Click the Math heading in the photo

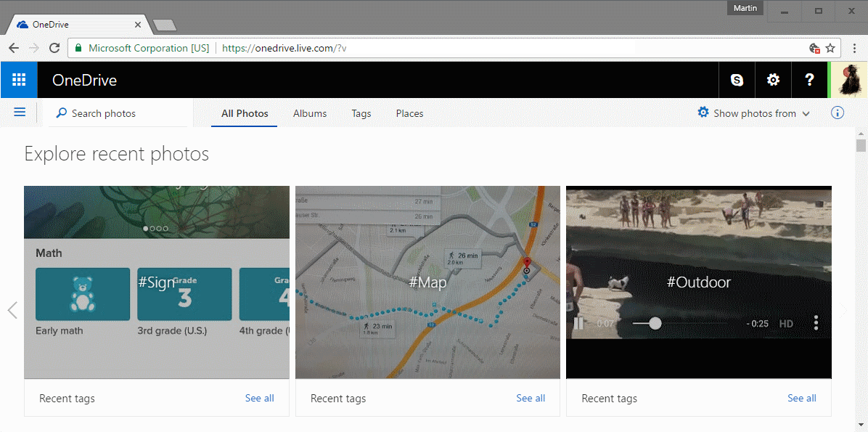(x=49, y=253)
